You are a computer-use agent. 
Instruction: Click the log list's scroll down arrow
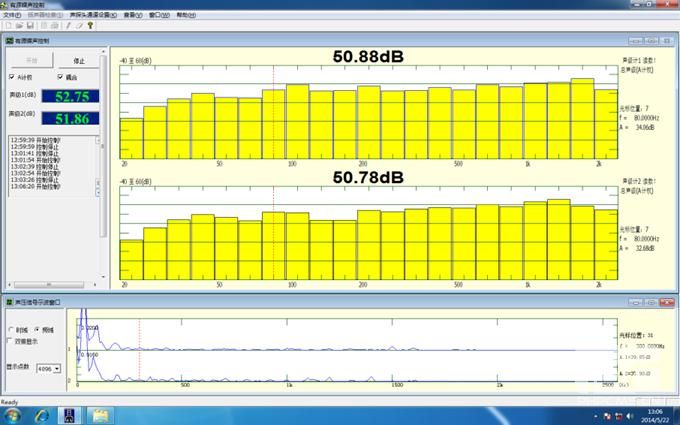(98, 192)
